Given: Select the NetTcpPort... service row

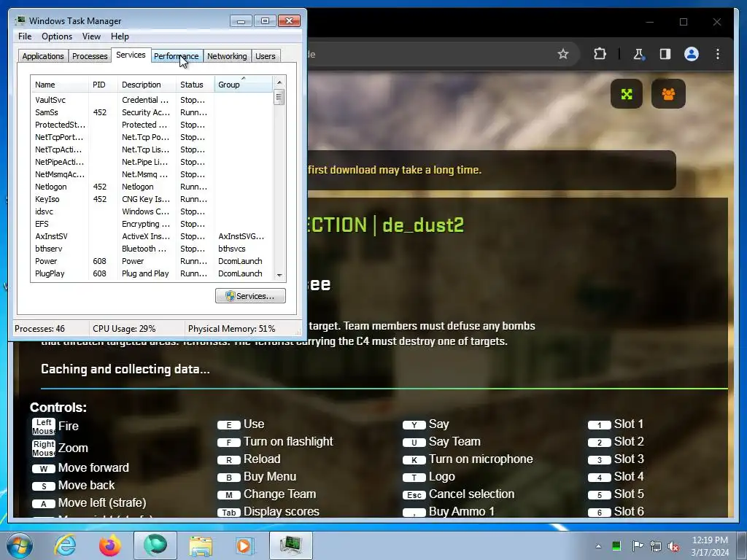Looking at the screenshot, I should tap(152, 137).
